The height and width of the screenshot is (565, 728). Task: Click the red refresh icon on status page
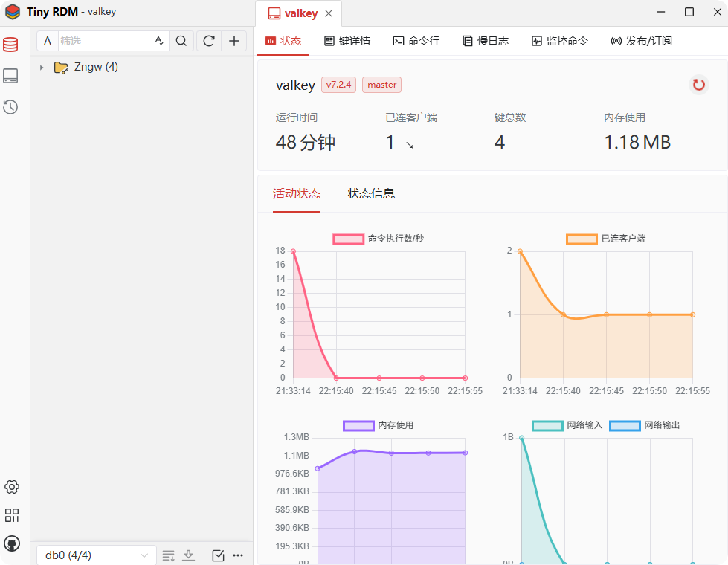point(698,85)
